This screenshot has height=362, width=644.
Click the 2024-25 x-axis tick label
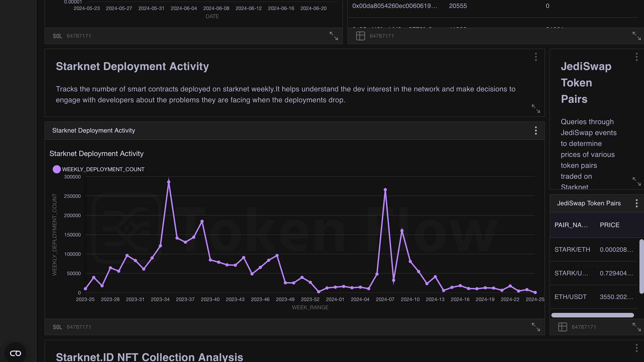[535, 299]
